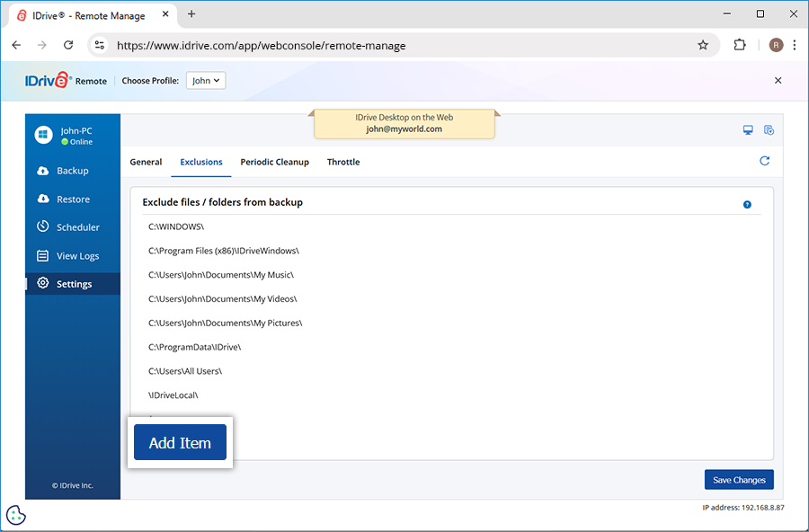
Task: Expand the Choose Profile John dropdown
Action: coord(206,81)
